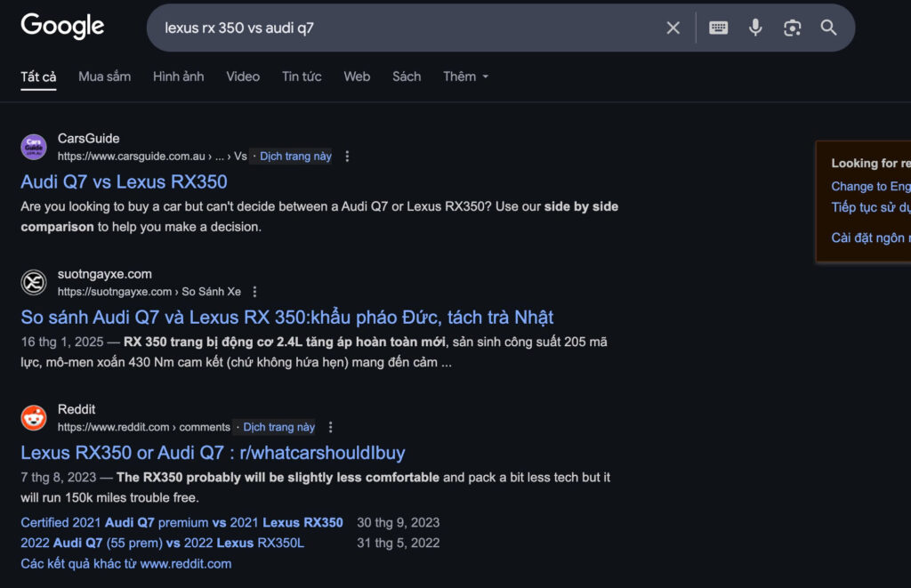This screenshot has height=588, width=911.
Task: Click the Reddit site favicon
Action: (x=34, y=418)
